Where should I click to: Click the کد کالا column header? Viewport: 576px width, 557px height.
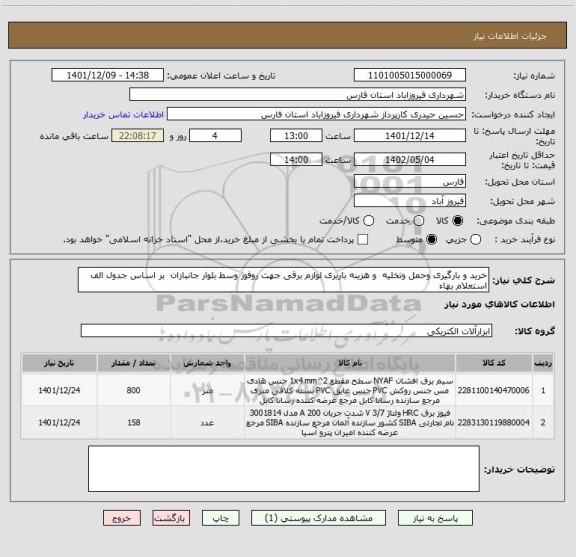pyautogui.click(x=494, y=363)
